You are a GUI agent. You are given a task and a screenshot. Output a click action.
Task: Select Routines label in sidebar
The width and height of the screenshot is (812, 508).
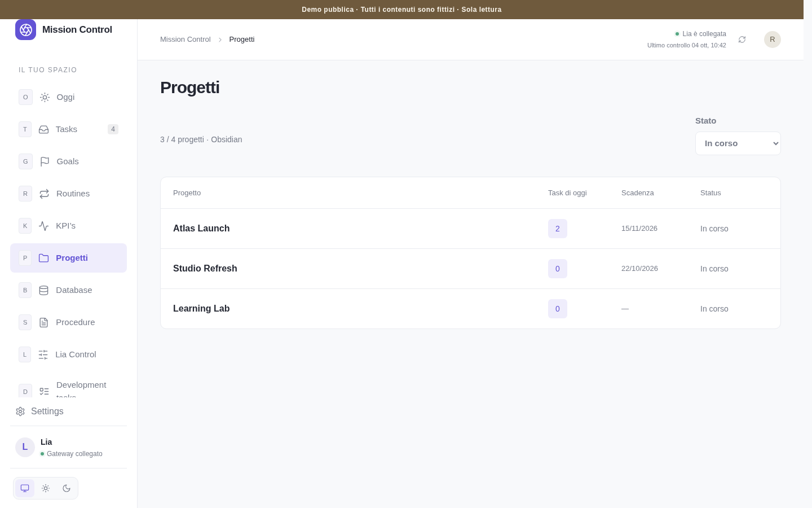[x=73, y=194]
